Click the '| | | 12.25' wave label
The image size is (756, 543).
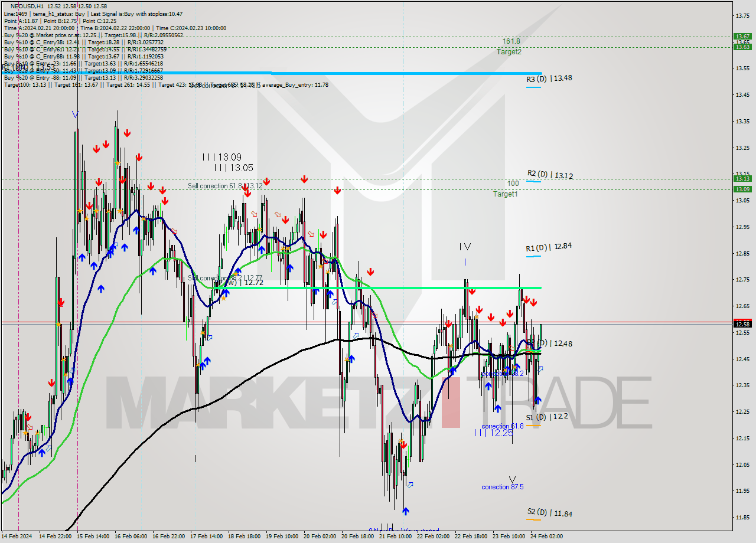(x=493, y=433)
